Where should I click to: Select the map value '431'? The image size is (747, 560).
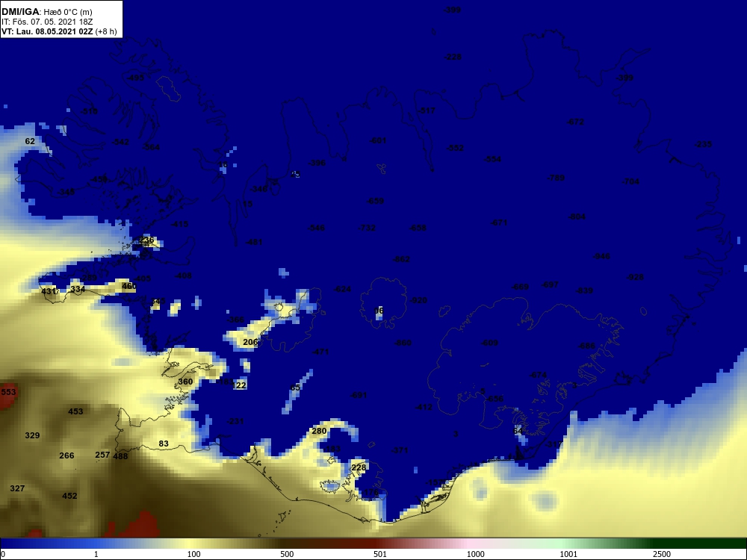click(x=49, y=291)
